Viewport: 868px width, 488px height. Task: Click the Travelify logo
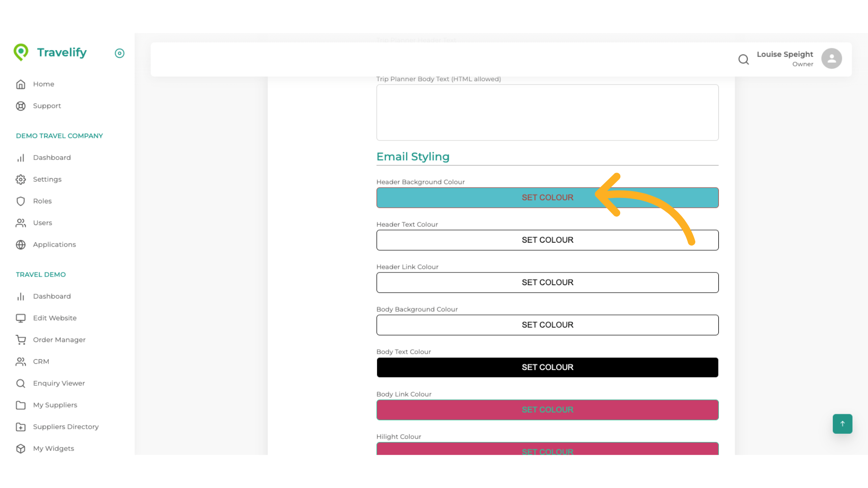[x=50, y=52]
